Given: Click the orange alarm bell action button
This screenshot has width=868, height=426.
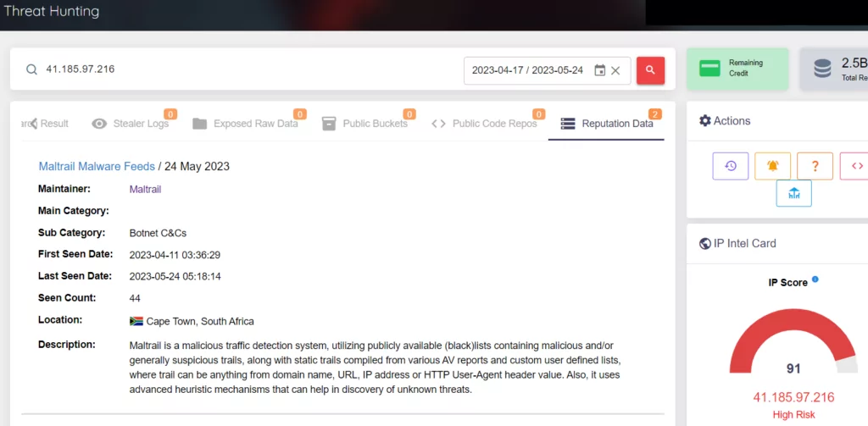Looking at the screenshot, I should click(772, 166).
